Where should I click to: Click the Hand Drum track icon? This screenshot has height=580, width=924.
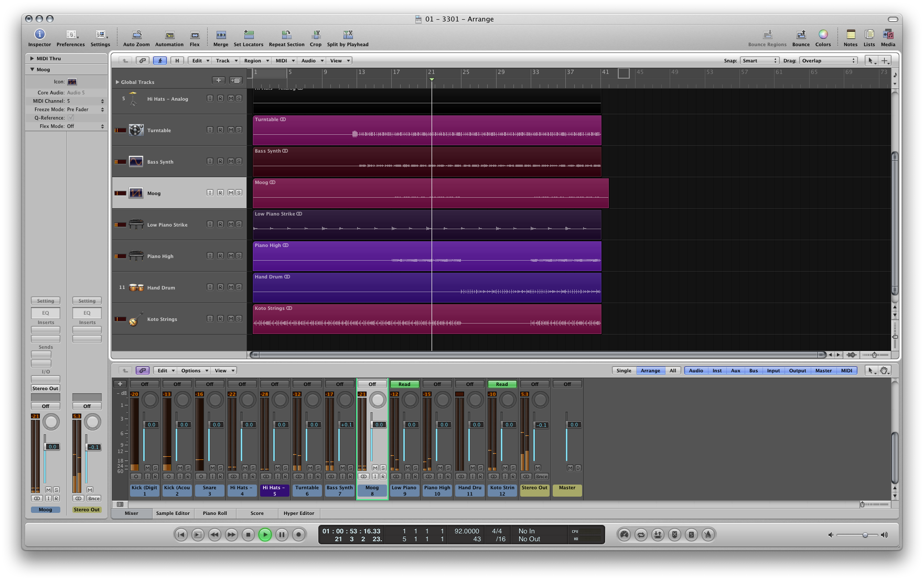(x=136, y=287)
